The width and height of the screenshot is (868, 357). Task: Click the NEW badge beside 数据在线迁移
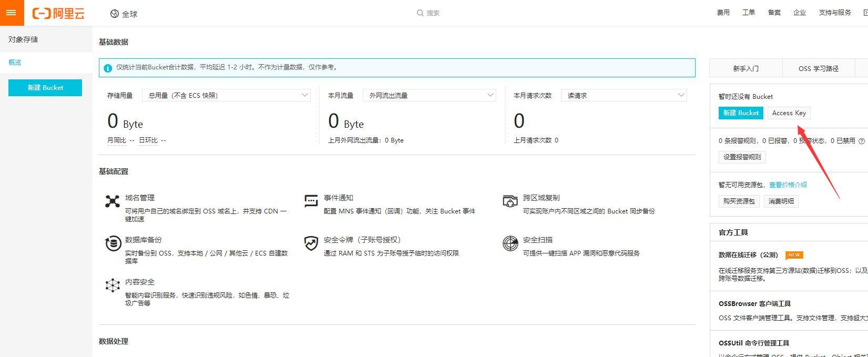[x=794, y=255]
